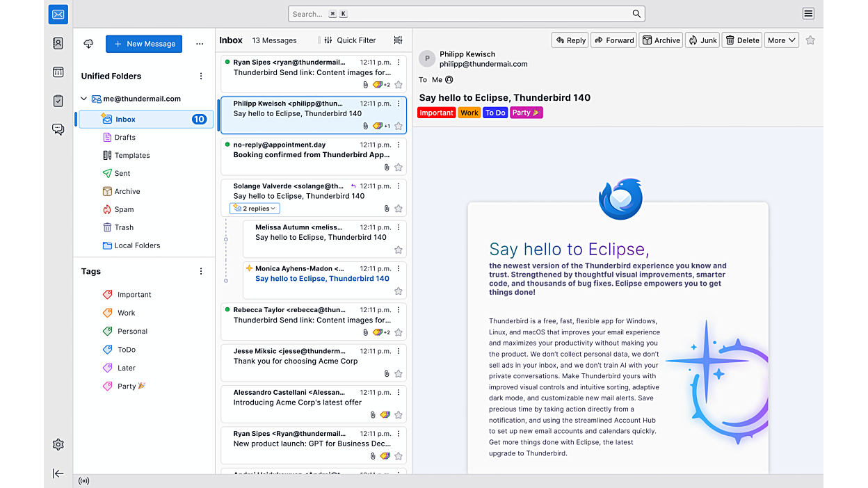This screenshot has height=488, width=868.
Task: Open the Tasks space icon
Action: (x=58, y=101)
